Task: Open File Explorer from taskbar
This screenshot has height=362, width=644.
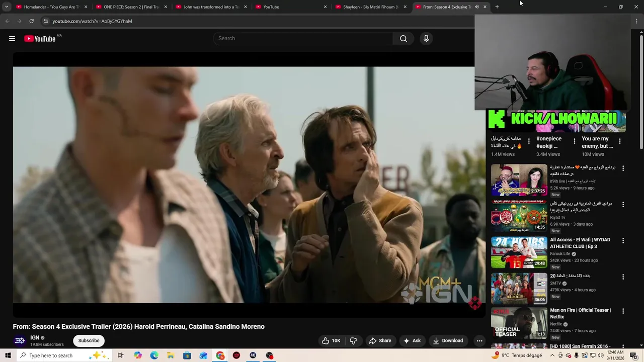Action: (171, 355)
